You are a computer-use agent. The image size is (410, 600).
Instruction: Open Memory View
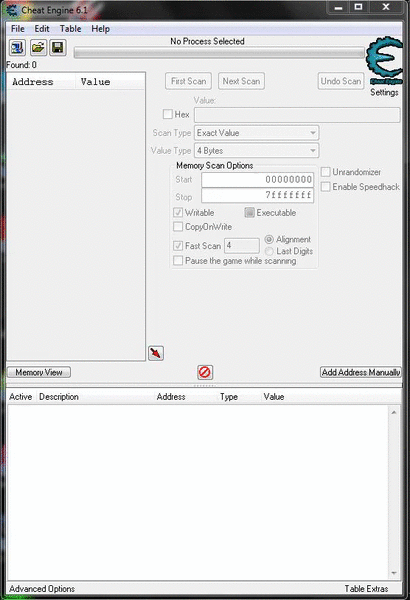pos(39,372)
